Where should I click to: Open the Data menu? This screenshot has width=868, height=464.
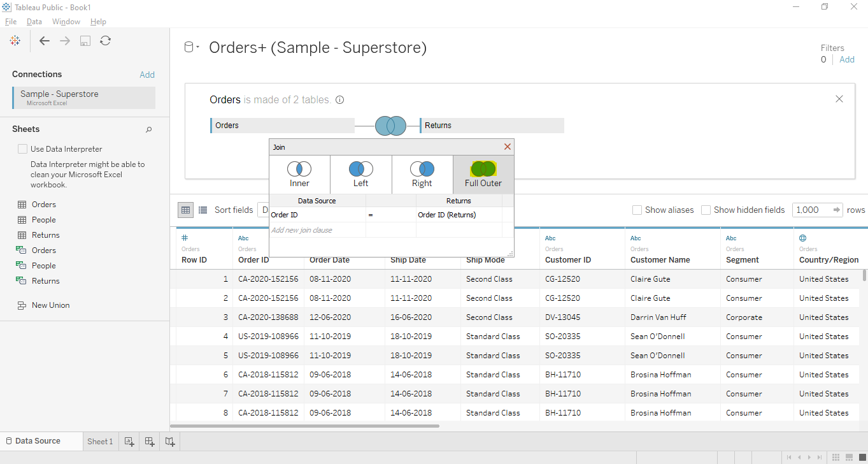34,22
